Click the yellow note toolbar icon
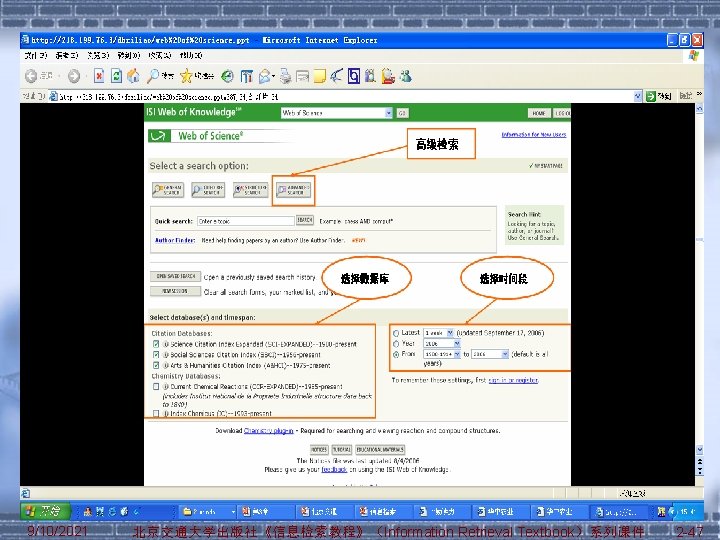The image size is (720, 540). [320, 76]
